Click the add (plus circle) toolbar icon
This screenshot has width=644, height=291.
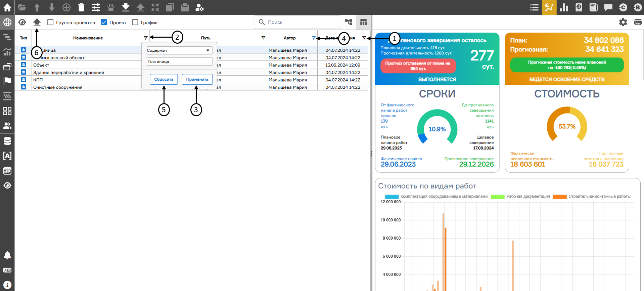[66, 7]
